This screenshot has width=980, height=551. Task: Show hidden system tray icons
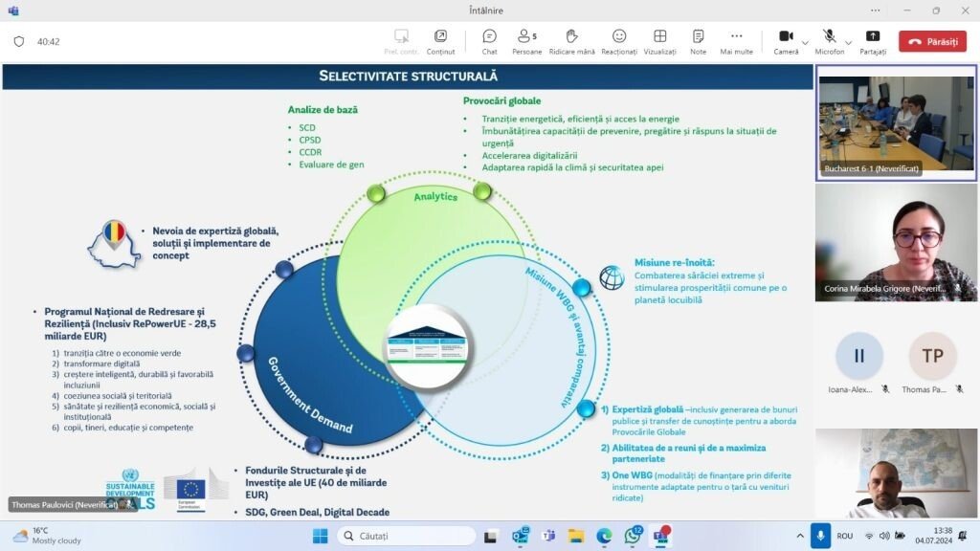pyautogui.click(x=800, y=536)
